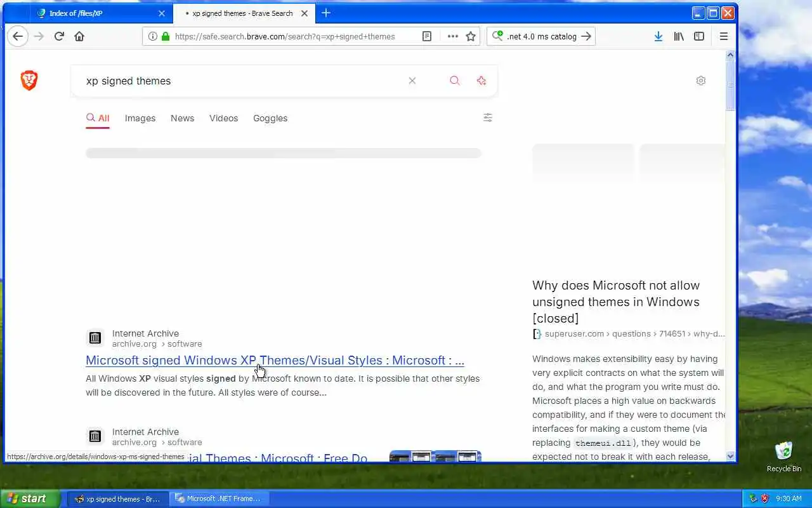Switch to News results
This screenshot has width=812, height=508.
tap(183, 118)
